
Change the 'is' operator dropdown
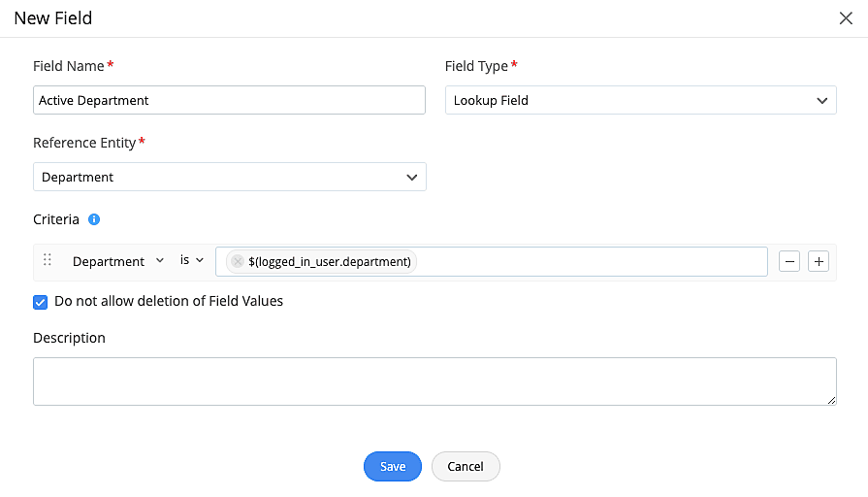[x=192, y=260]
